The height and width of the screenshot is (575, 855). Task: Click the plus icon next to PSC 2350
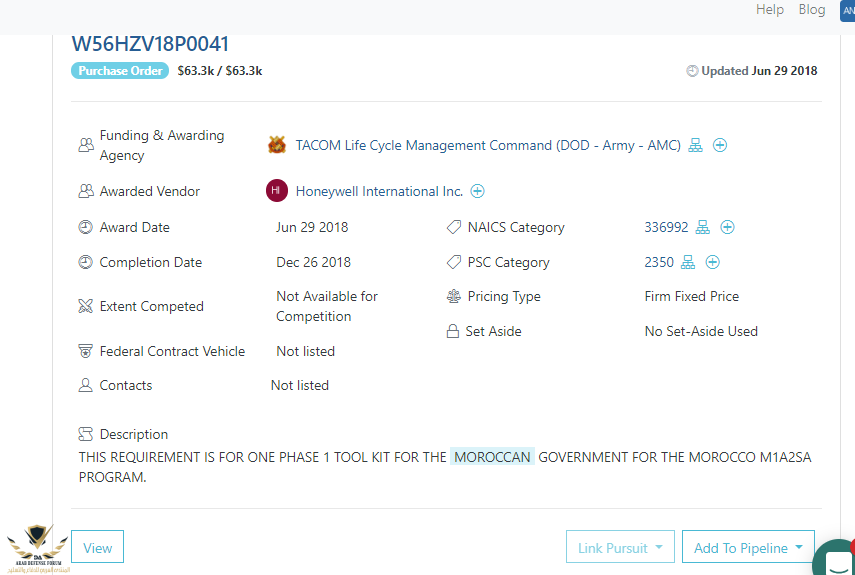click(x=713, y=262)
